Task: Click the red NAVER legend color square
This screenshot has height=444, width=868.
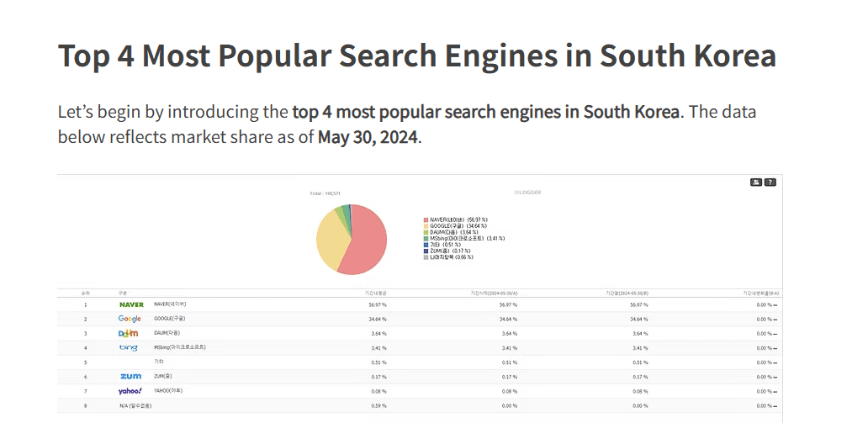Action: coord(426,219)
